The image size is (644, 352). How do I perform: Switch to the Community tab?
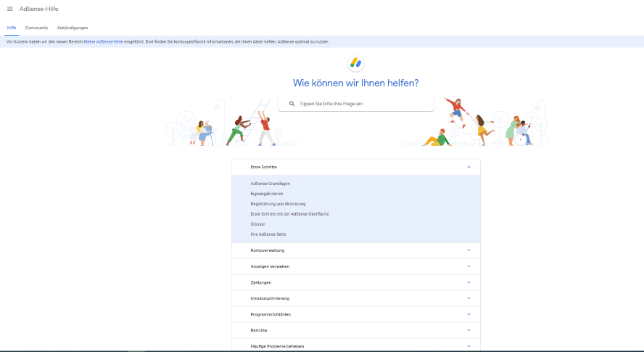pos(36,28)
